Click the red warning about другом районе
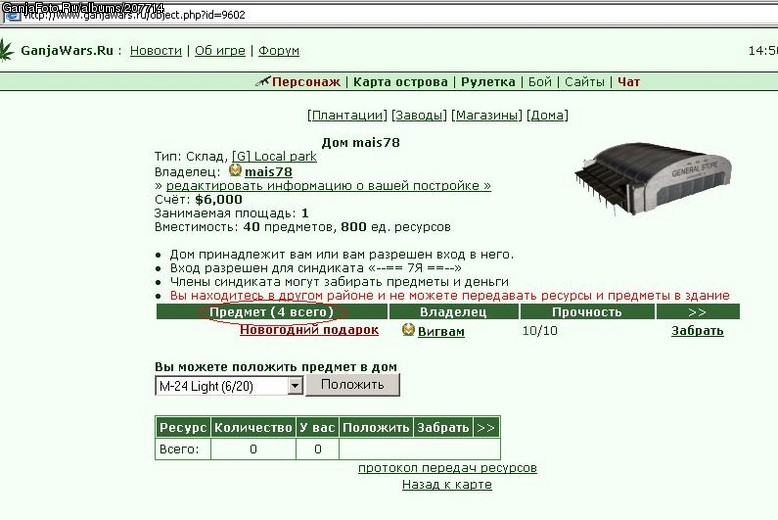This screenshot has height=520, width=778. coord(450,296)
